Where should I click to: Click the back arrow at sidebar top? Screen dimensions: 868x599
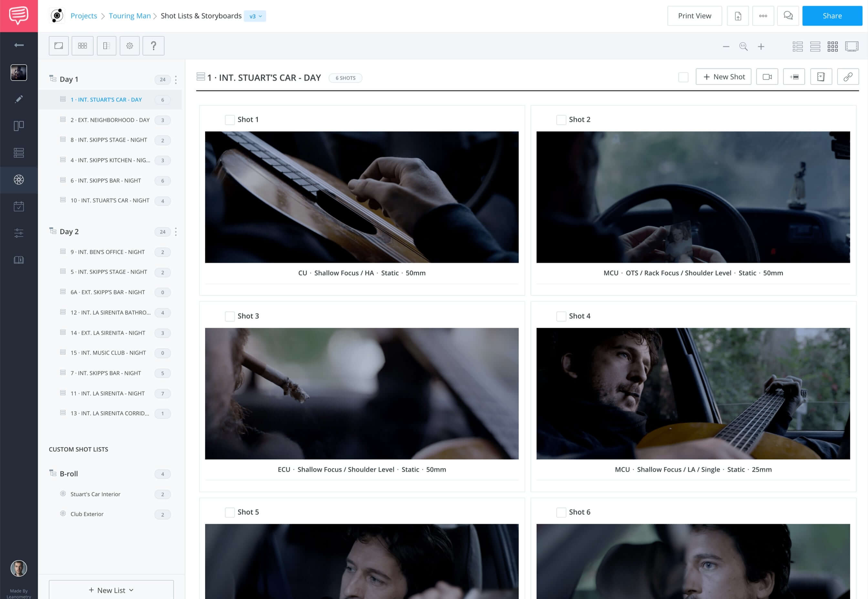click(18, 45)
